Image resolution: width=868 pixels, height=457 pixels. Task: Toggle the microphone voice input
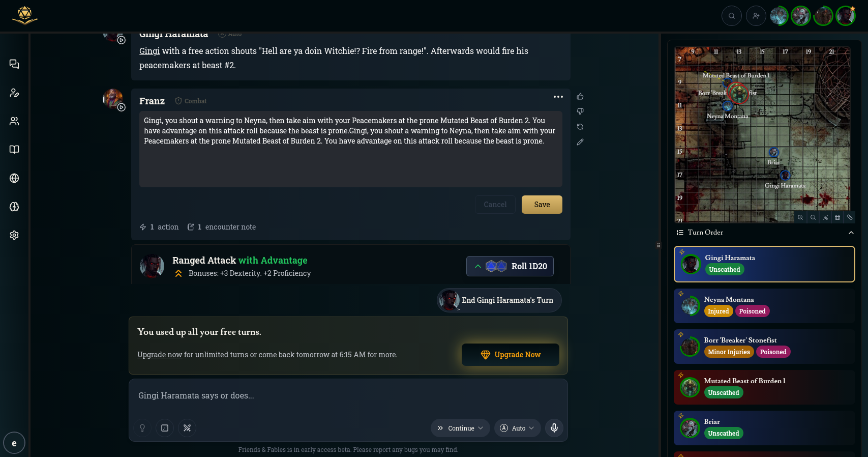click(x=554, y=428)
